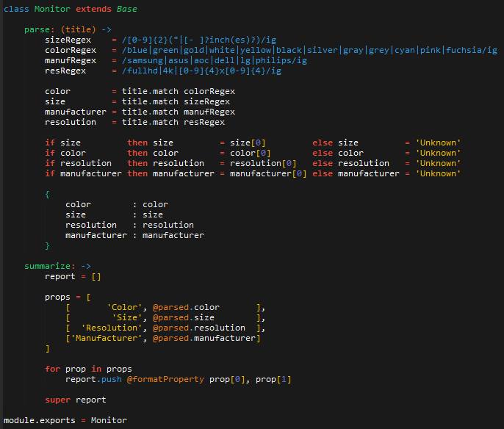Image resolution: width=504 pixels, height=429 pixels.
Task: Click 'resolution[0]' index expression
Action: 263,163
